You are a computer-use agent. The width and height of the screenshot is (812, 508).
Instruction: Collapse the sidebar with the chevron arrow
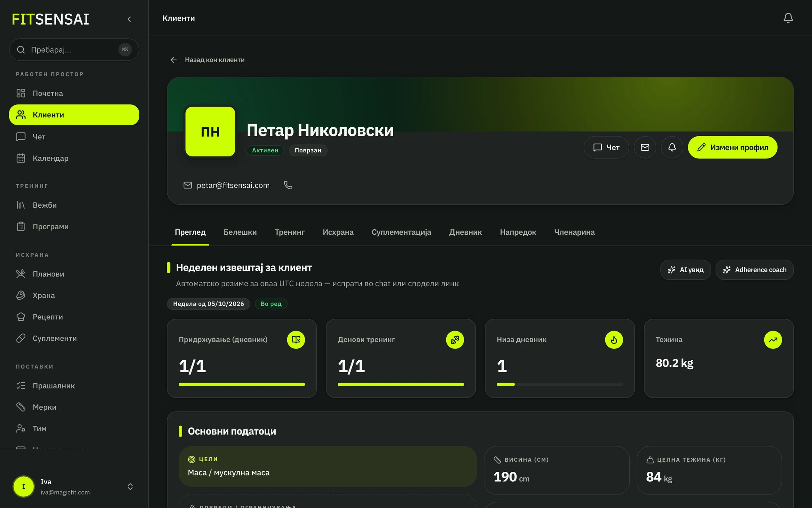[x=129, y=19]
